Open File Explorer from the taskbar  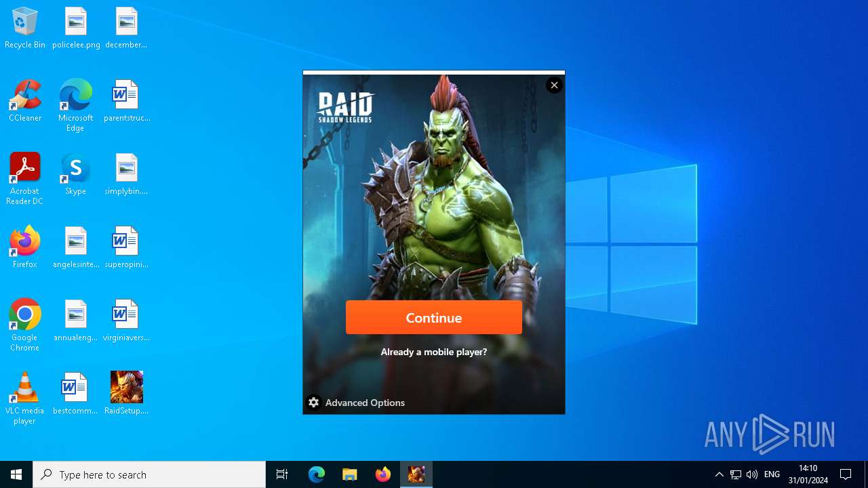pos(350,474)
